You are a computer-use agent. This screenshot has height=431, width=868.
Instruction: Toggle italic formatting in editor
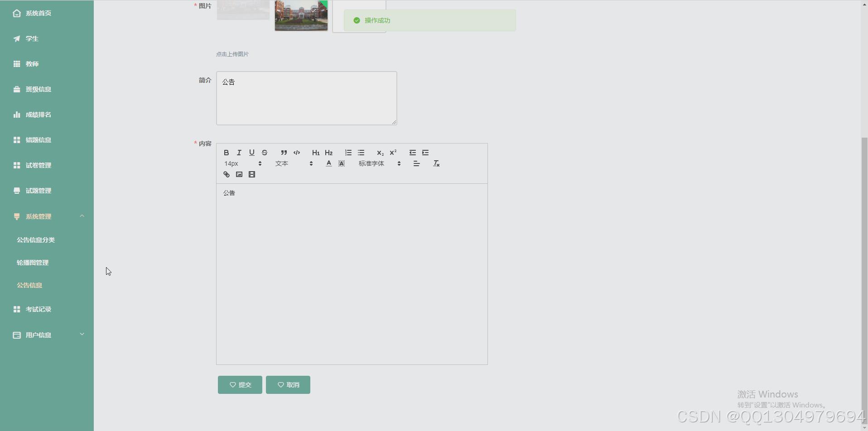pyautogui.click(x=239, y=153)
